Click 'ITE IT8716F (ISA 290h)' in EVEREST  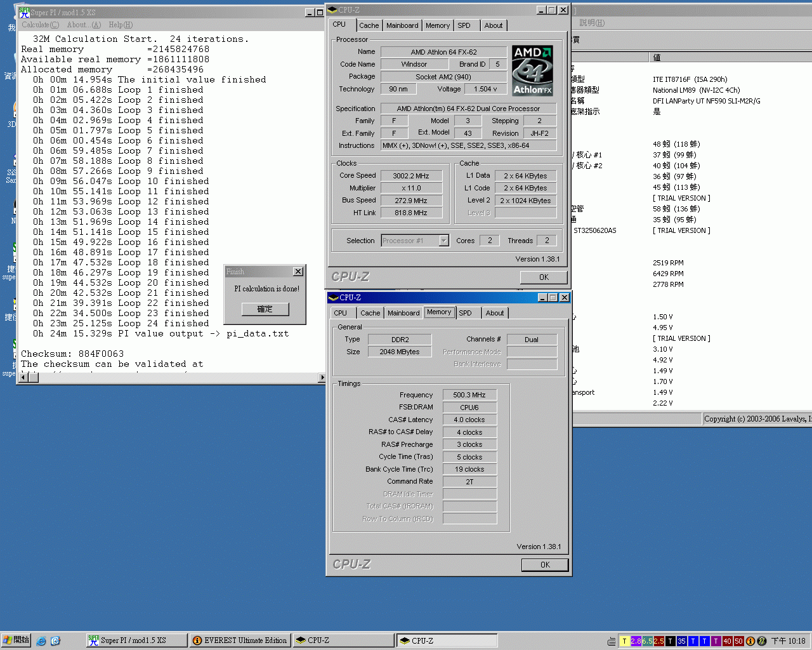coord(690,79)
